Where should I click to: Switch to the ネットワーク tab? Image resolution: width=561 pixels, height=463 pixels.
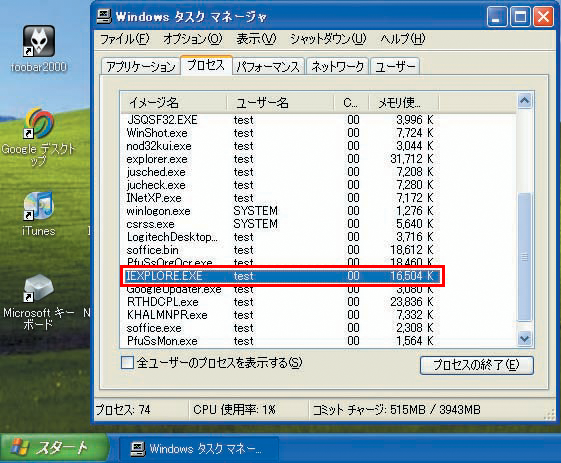[337, 66]
